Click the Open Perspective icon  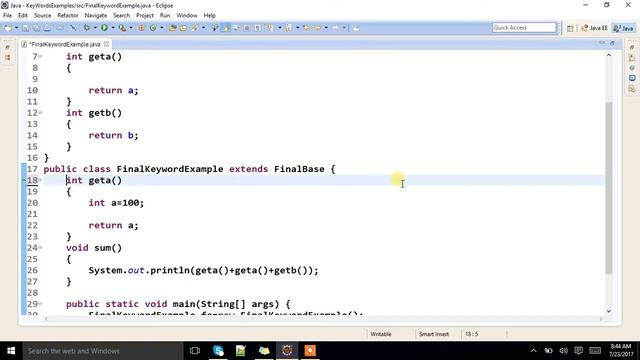coord(570,28)
